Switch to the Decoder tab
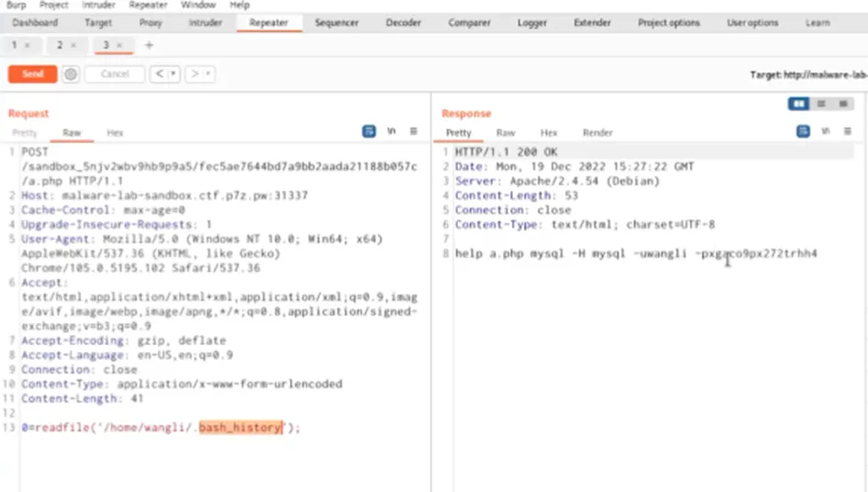The image size is (868, 492). tap(403, 23)
